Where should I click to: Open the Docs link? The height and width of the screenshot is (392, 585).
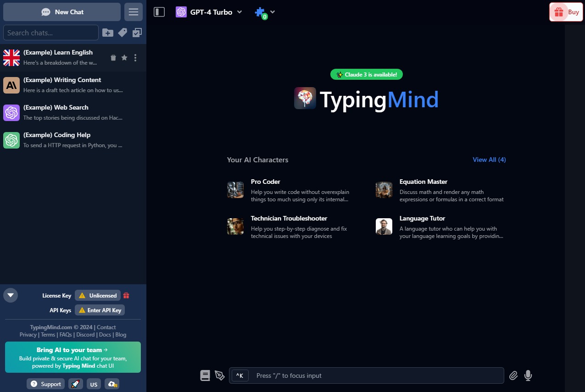click(105, 334)
